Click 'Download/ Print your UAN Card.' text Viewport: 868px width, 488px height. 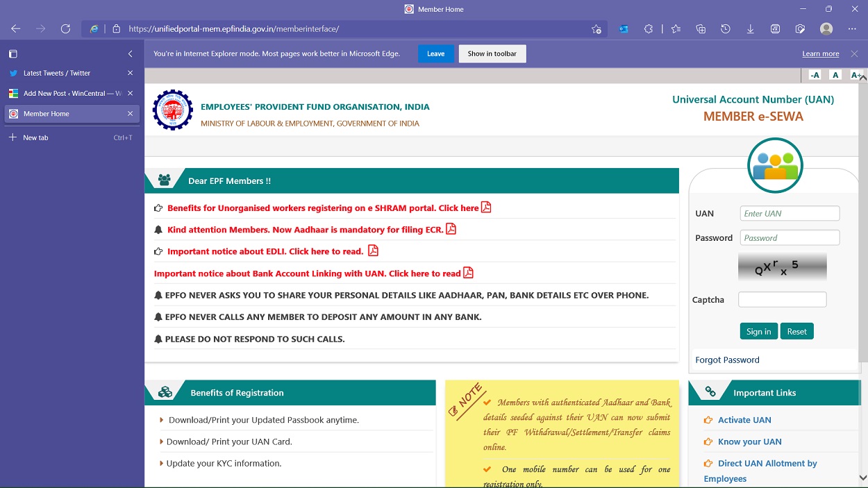click(x=229, y=441)
